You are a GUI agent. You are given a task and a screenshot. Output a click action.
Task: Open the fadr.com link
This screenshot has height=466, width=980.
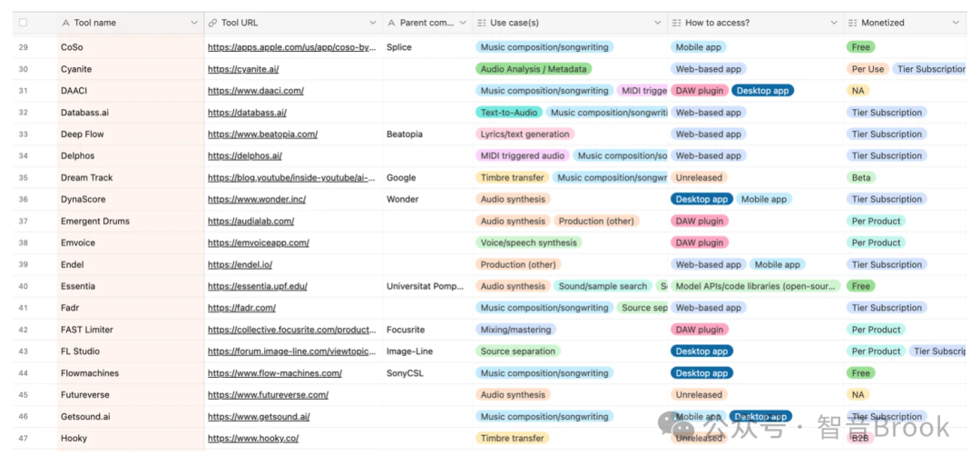[242, 308]
